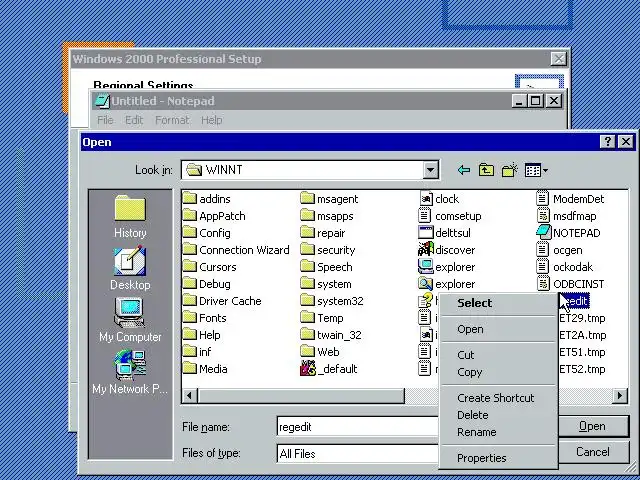Select the security folder
Viewport: 640px width, 480px height.
coord(328,250)
